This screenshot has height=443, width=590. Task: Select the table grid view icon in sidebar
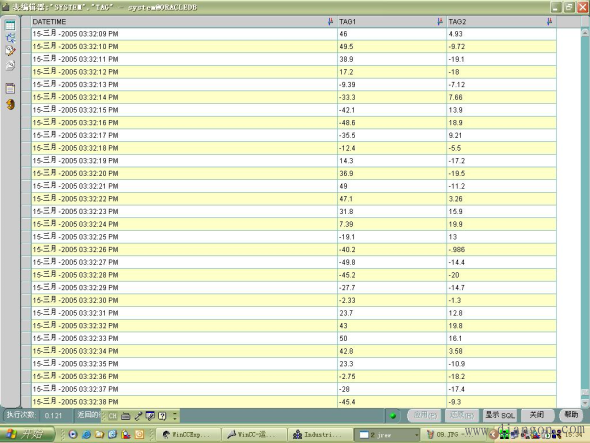click(10, 25)
